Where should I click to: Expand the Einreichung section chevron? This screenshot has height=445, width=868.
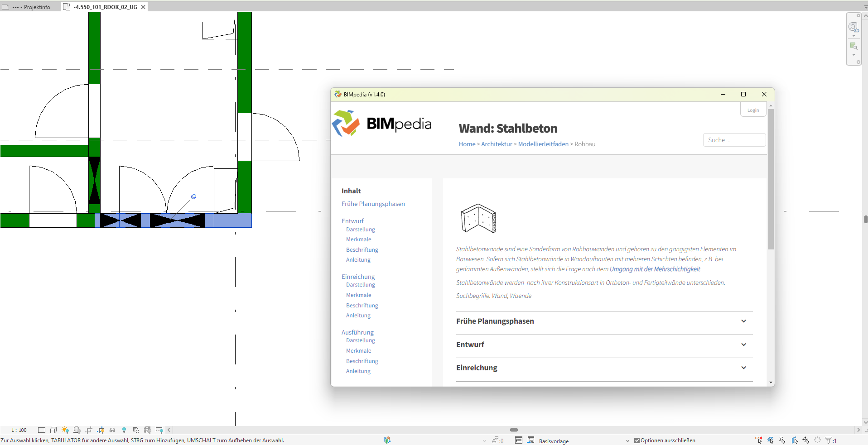743,368
